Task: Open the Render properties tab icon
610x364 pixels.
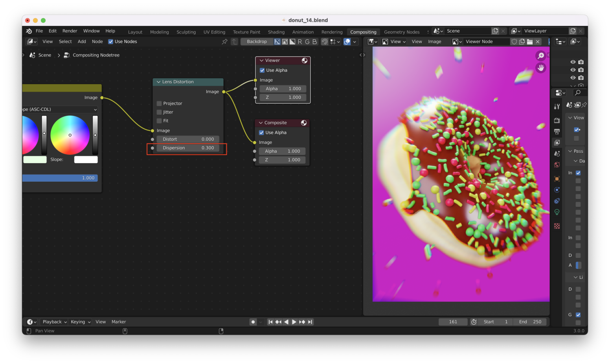Action: pos(557,120)
